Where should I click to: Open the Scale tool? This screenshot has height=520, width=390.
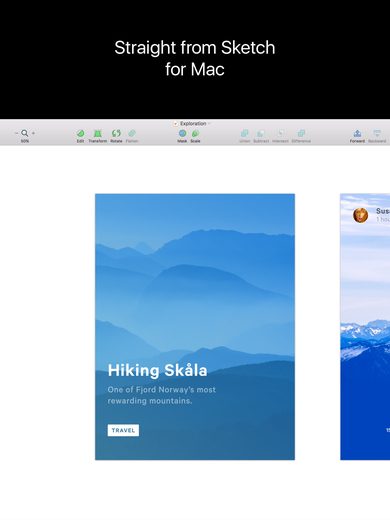tap(195, 136)
